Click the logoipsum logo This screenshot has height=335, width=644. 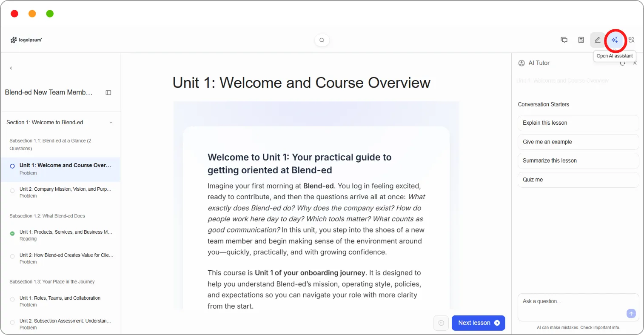tap(26, 40)
